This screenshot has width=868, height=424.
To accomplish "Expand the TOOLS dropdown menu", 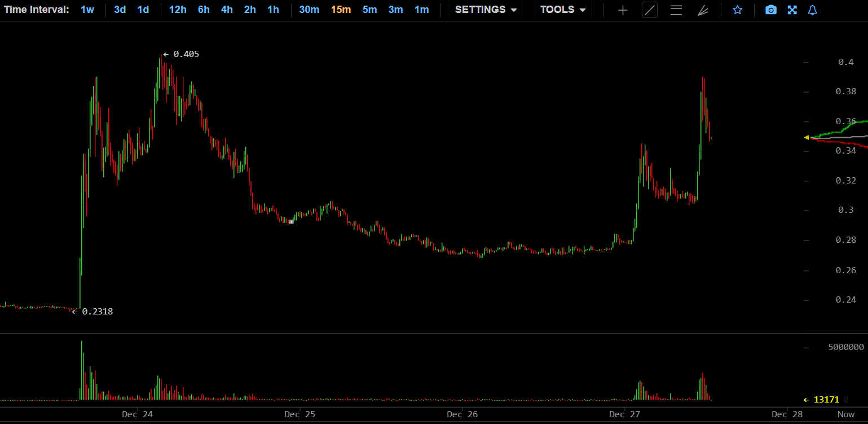I will 562,10.
